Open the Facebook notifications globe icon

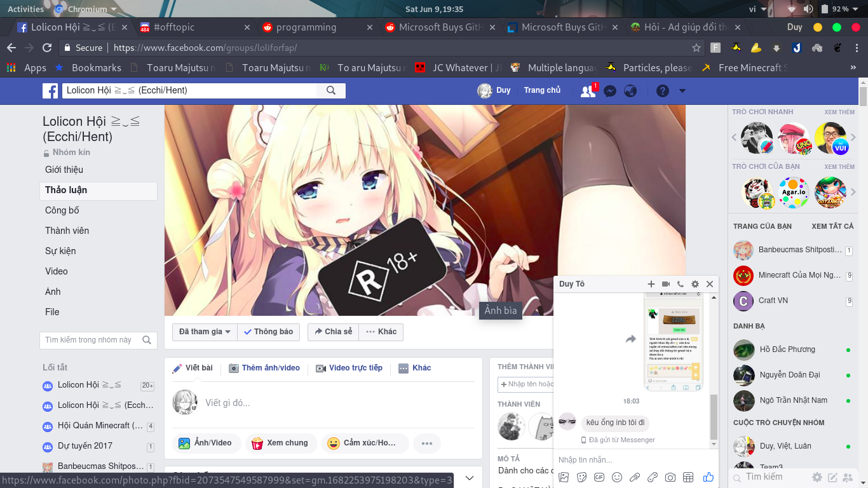(x=630, y=91)
